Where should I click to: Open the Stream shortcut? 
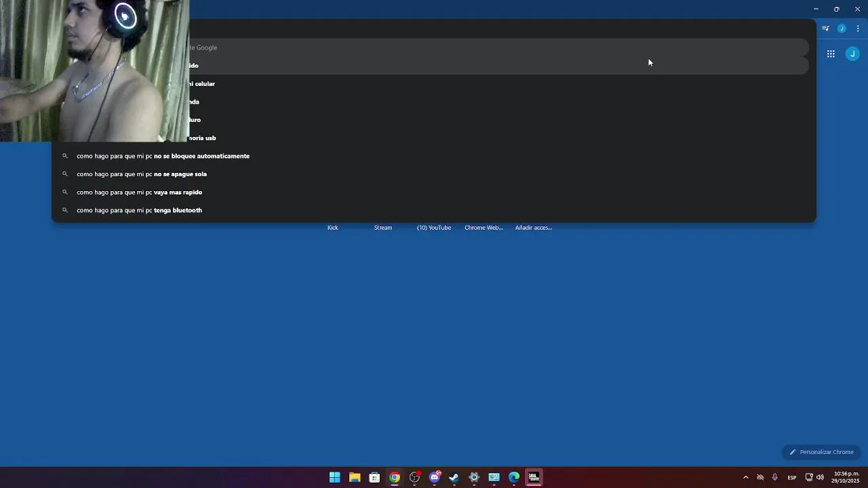pyautogui.click(x=383, y=228)
